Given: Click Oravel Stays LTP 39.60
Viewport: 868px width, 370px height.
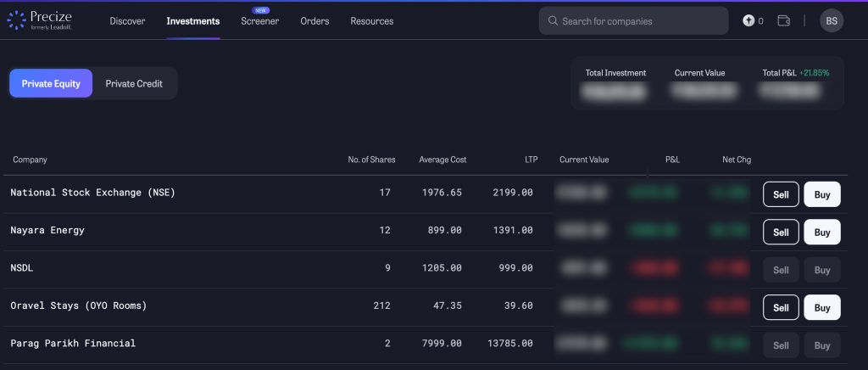Looking at the screenshot, I should [520, 306].
